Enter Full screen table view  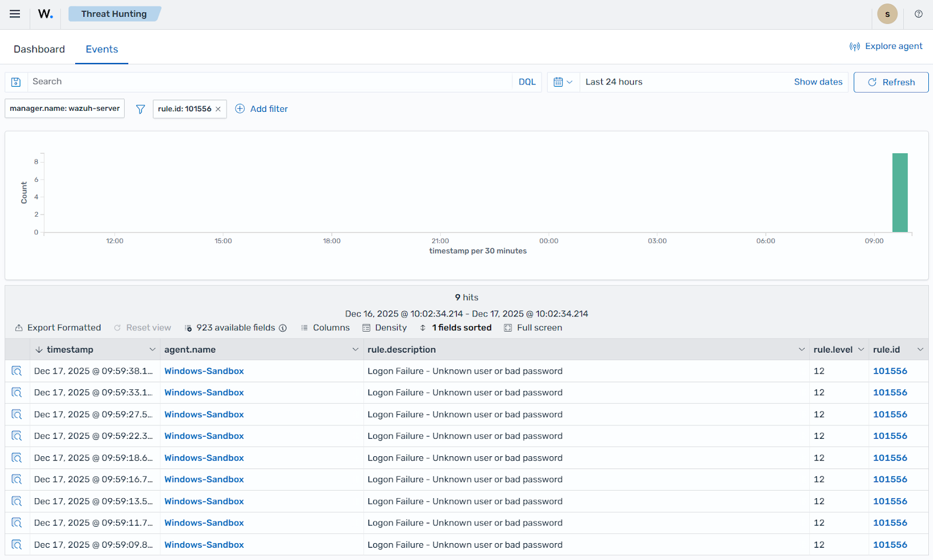(532, 327)
